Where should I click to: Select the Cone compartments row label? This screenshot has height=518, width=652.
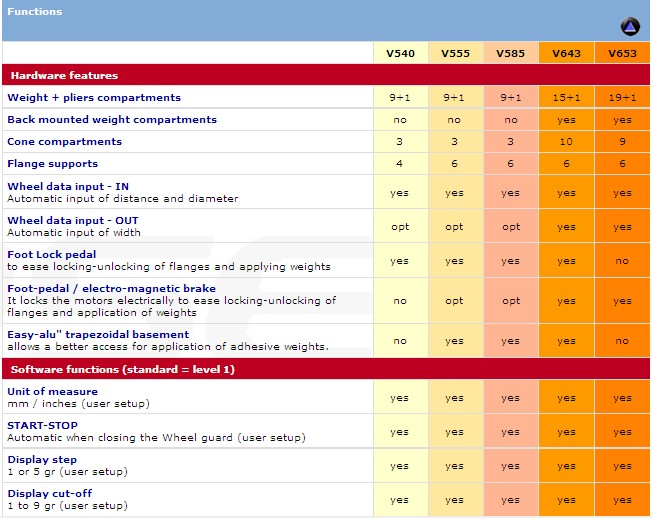point(64,142)
